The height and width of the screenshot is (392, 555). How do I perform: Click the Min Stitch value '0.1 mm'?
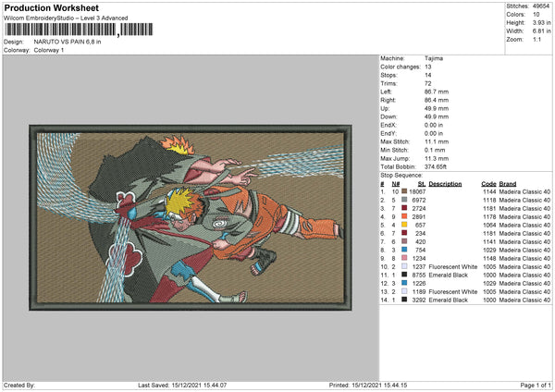click(x=435, y=150)
